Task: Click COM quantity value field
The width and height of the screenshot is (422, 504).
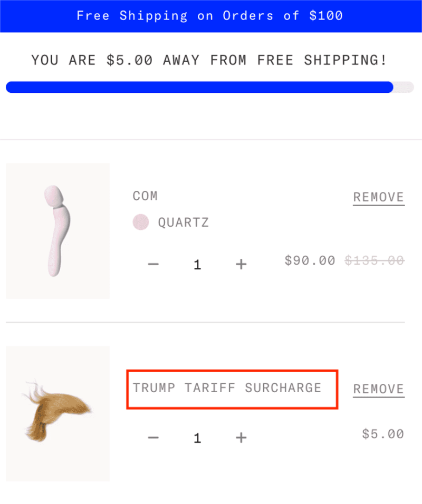Action: pyautogui.click(x=197, y=264)
